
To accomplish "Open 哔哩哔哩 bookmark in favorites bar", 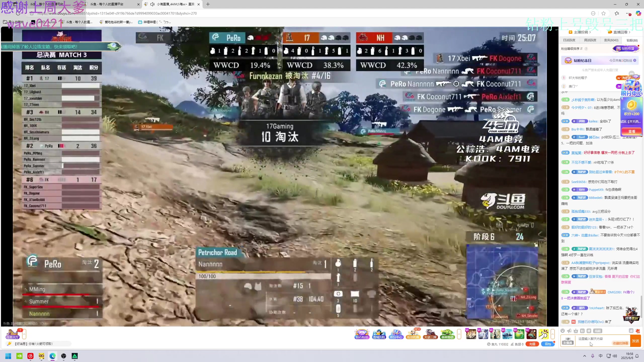I will pos(154,22).
